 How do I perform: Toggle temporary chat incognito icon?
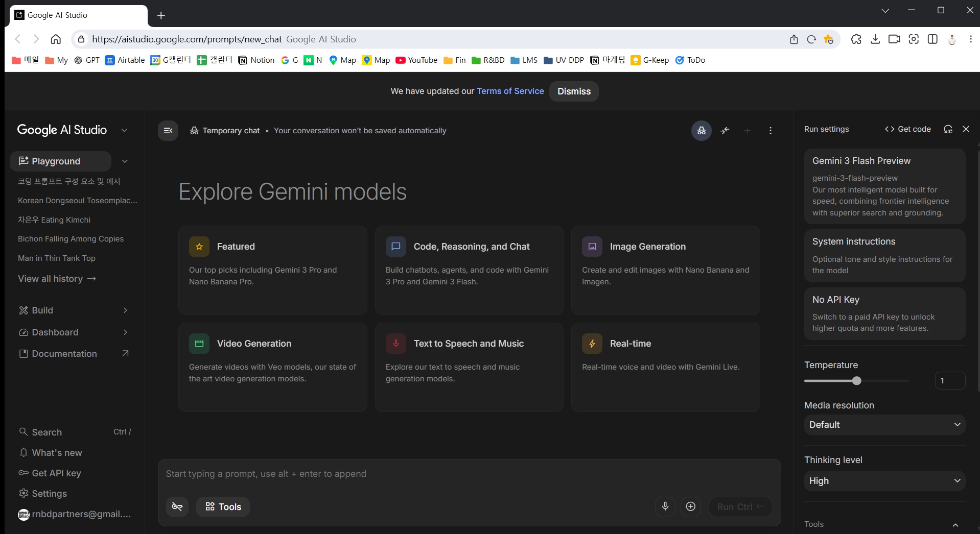[x=702, y=131]
